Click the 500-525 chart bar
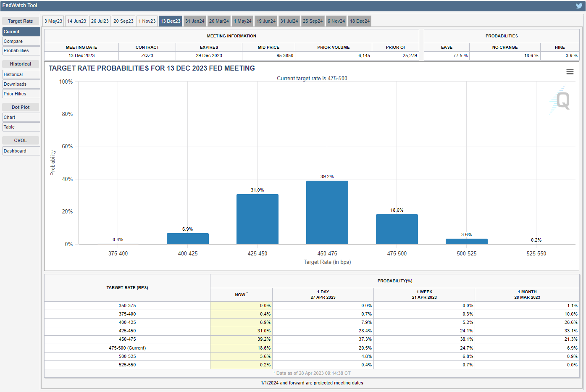 467,241
